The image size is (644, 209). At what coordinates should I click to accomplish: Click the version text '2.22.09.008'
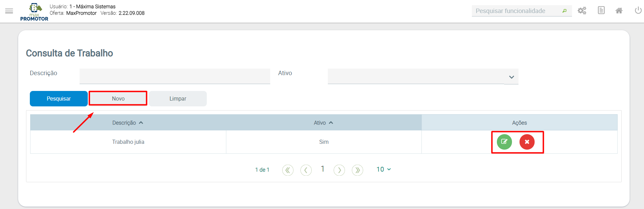tap(132, 13)
